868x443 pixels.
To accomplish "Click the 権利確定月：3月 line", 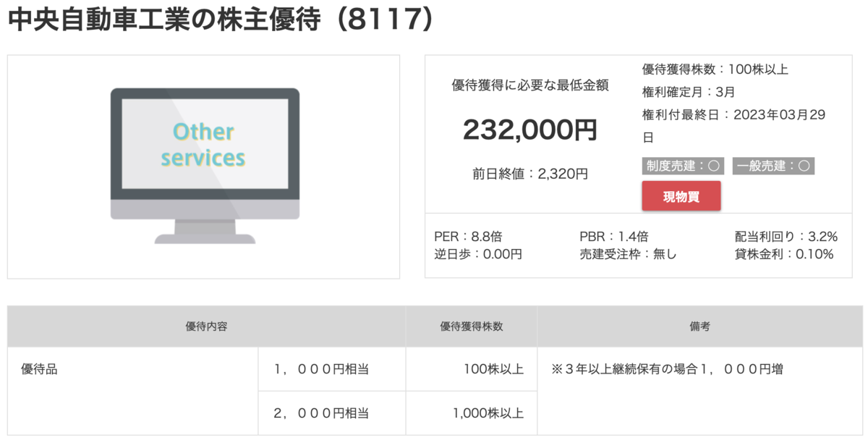I will pos(689,92).
